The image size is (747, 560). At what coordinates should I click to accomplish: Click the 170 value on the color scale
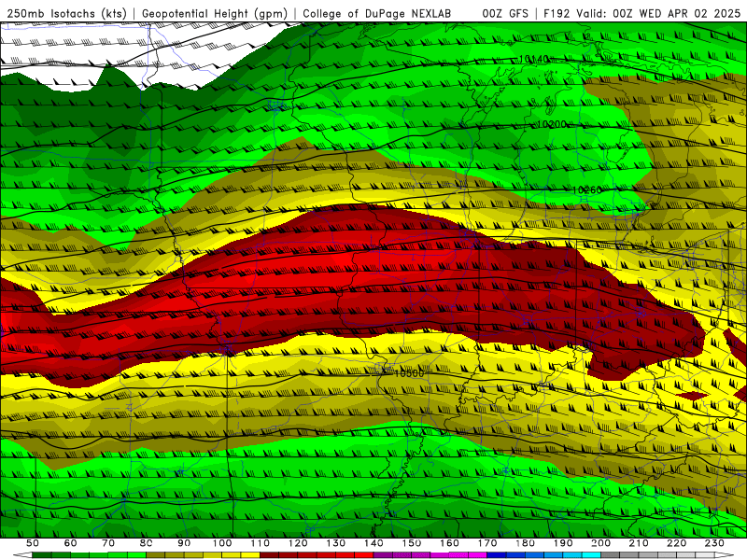click(487, 543)
